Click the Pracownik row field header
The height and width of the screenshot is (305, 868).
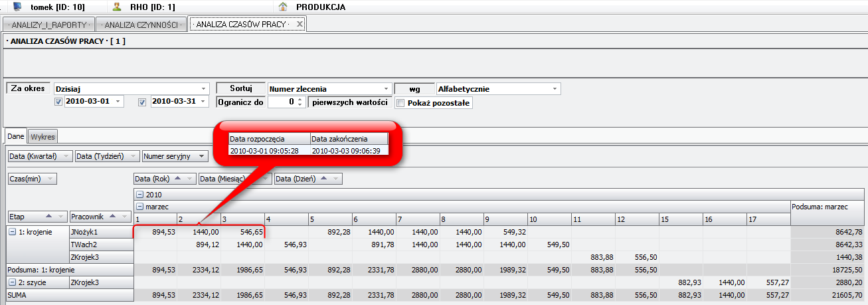(x=102, y=217)
